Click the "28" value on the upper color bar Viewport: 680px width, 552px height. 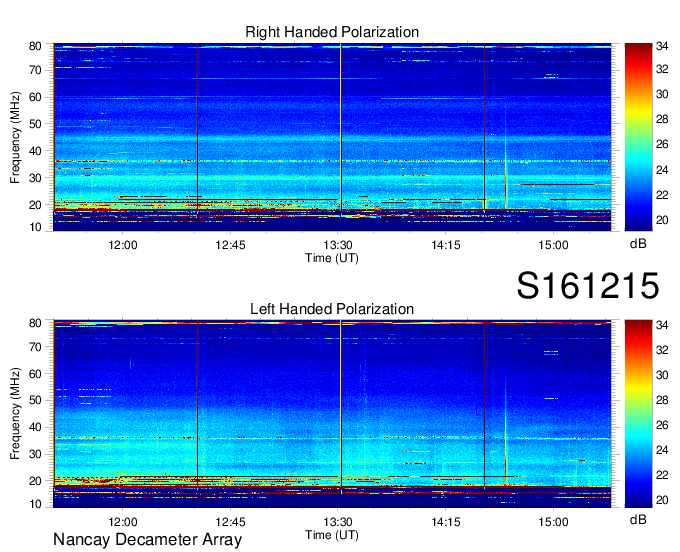point(662,119)
